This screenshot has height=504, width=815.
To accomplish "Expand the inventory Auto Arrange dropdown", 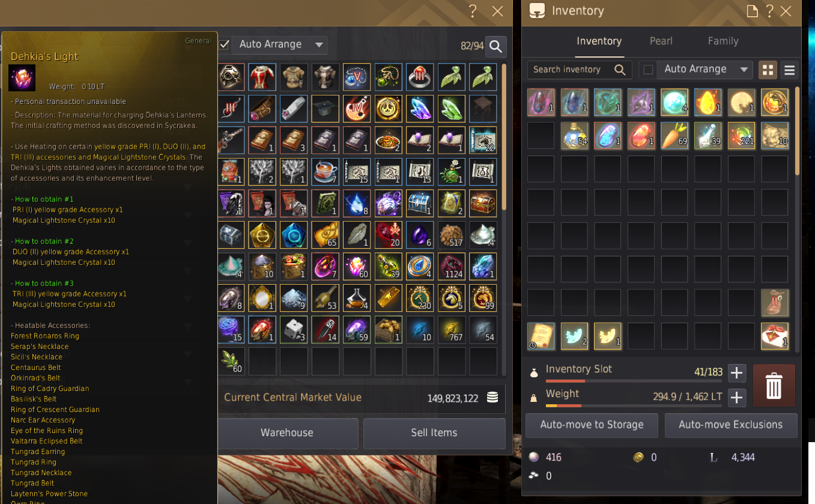I will tap(705, 70).
